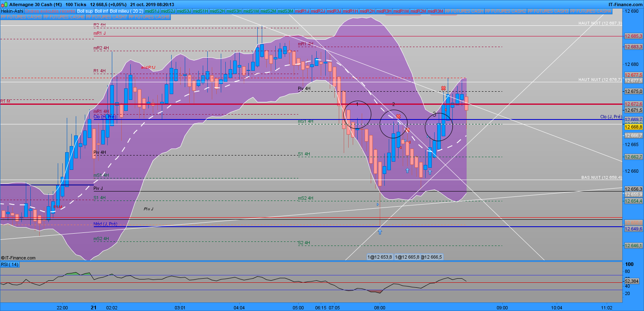Click the 09:00 time axis label

point(502,308)
